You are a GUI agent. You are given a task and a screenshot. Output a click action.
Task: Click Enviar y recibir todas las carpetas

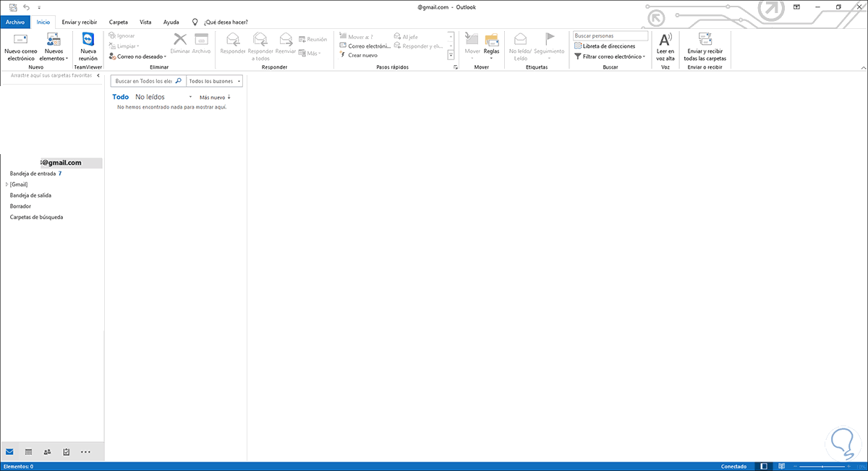(705, 47)
